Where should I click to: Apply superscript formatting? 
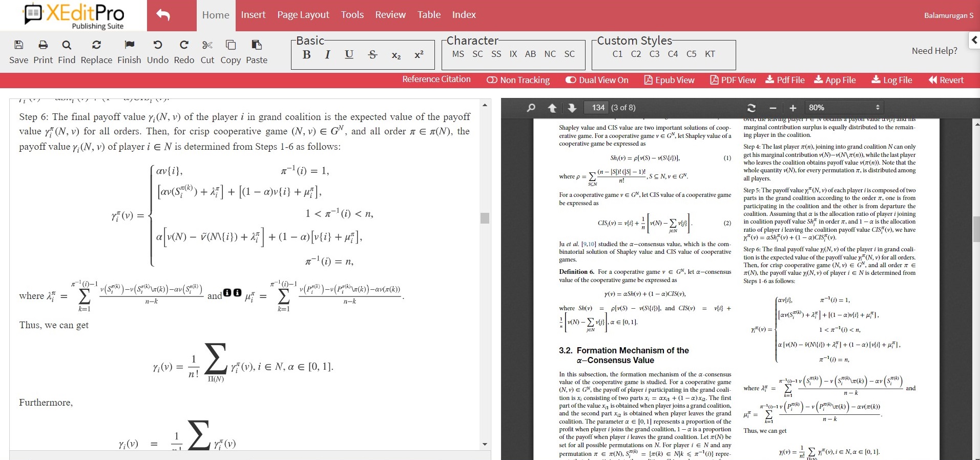pos(419,54)
